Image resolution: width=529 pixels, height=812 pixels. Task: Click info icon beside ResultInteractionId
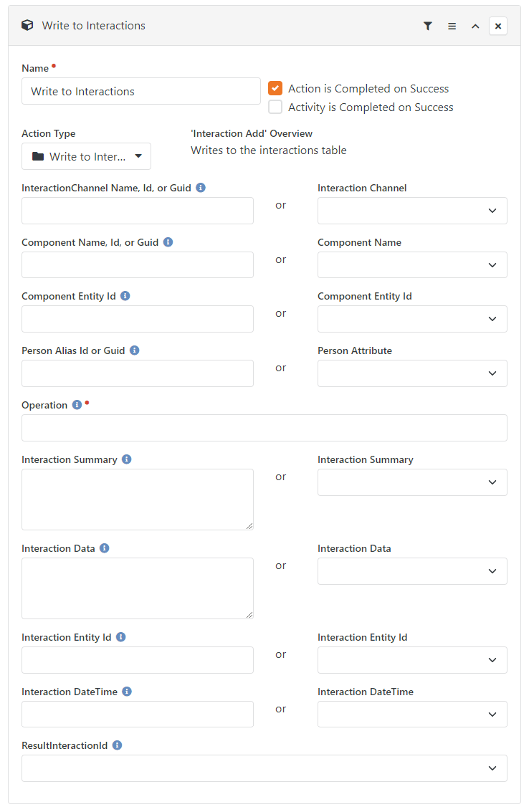[117, 746]
